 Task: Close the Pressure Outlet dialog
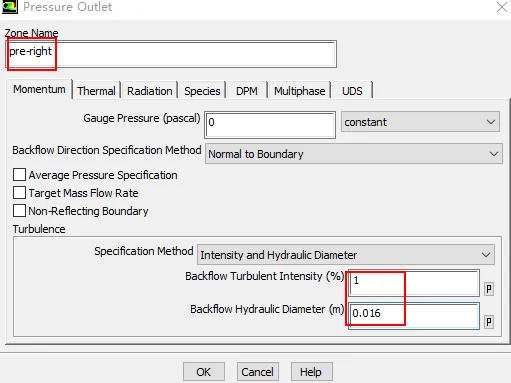coord(502,7)
